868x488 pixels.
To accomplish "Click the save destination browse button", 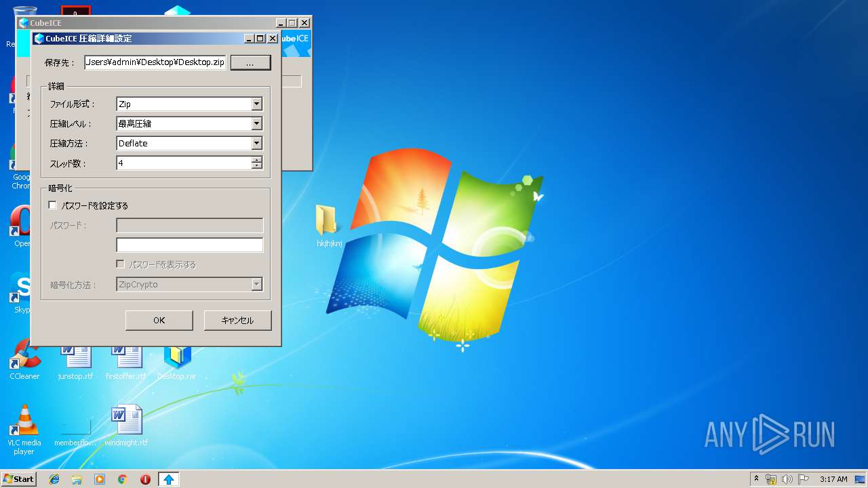I will coord(250,62).
